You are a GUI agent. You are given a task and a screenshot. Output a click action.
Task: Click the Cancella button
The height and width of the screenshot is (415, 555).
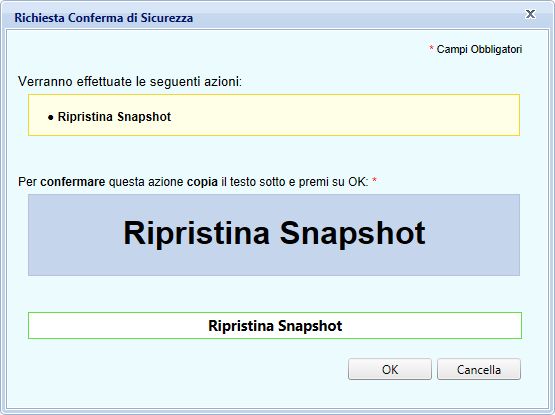(479, 369)
